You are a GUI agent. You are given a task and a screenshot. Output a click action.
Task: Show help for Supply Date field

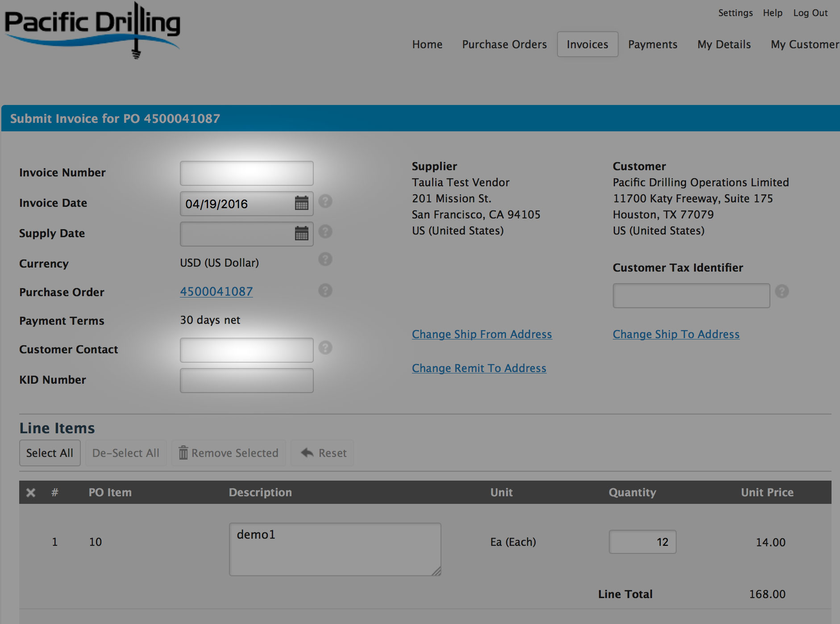(x=325, y=232)
